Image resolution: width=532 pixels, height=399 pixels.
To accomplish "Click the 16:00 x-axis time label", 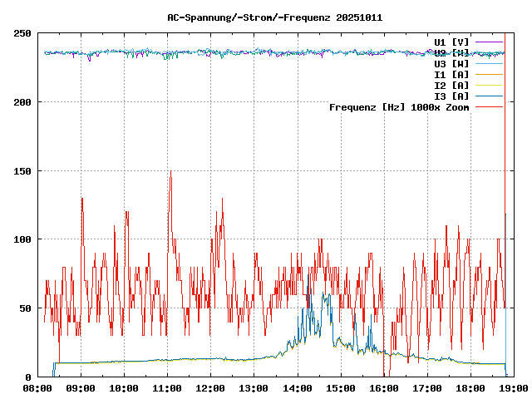I will (383, 388).
